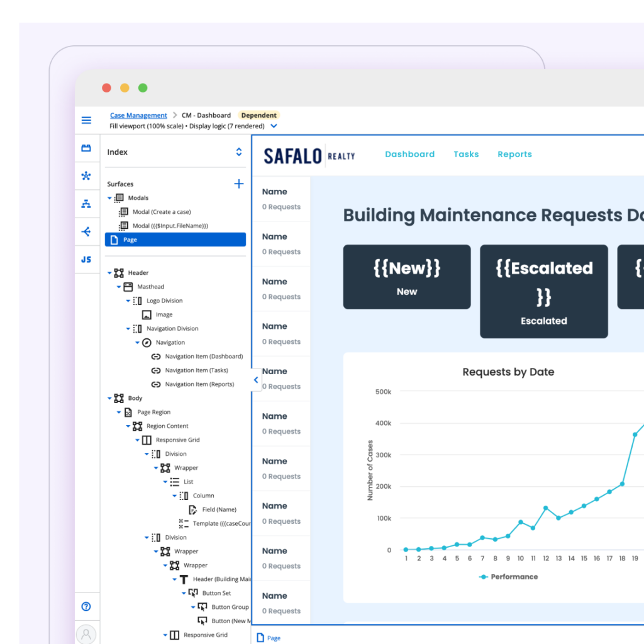Select Modal (Create a case)
644x644 pixels.
point(162,212)
